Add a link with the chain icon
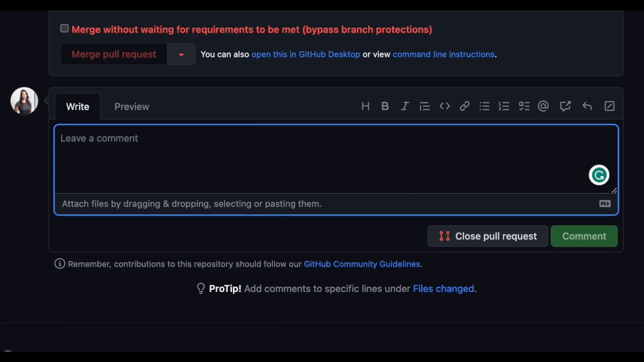 (x=465, y=106)
